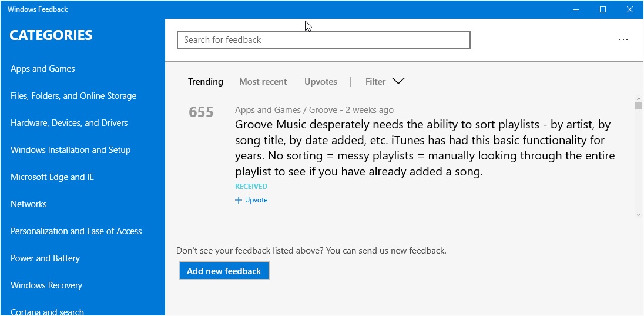This screenshot has height=316, width=644.
Task: Click the 655 upvote count
Action: (201, 112)
